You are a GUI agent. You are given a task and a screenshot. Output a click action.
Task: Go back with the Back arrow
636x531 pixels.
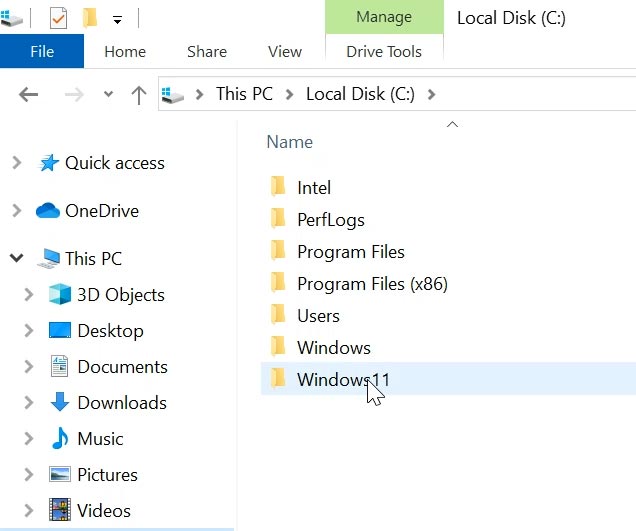point(28,95)
